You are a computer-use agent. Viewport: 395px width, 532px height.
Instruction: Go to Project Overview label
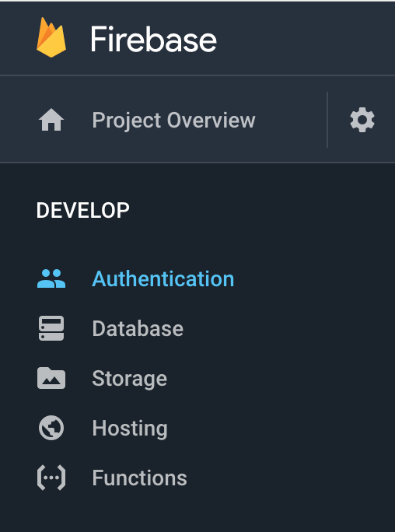[x=173, y=120]
